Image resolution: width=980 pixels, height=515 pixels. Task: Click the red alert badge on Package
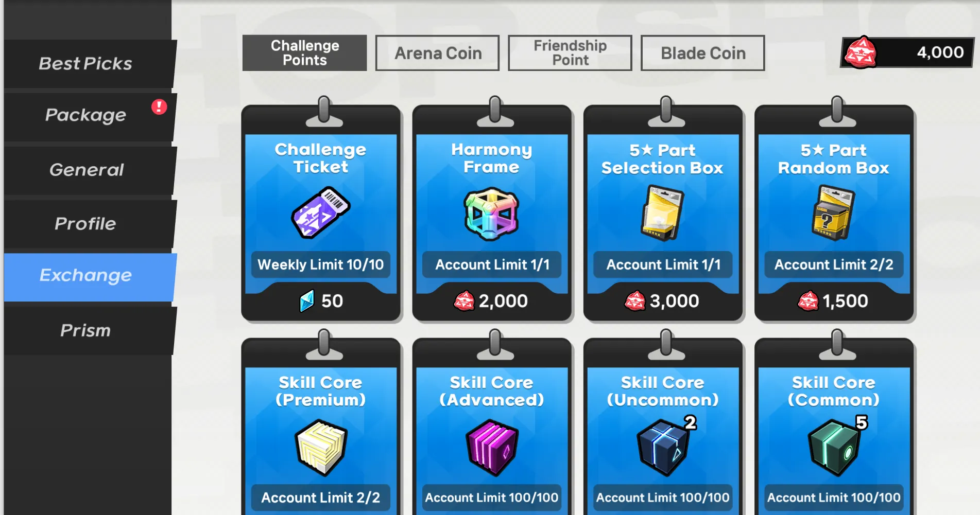(159, 106)
